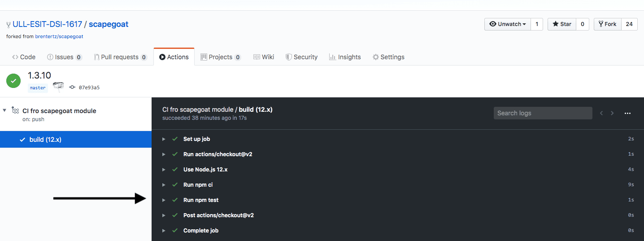Image resolution: width=644 pixels, height=241 pixels.
Task: Collapse the CI fro scapegoat module workflow
Action: pos(4,110)
